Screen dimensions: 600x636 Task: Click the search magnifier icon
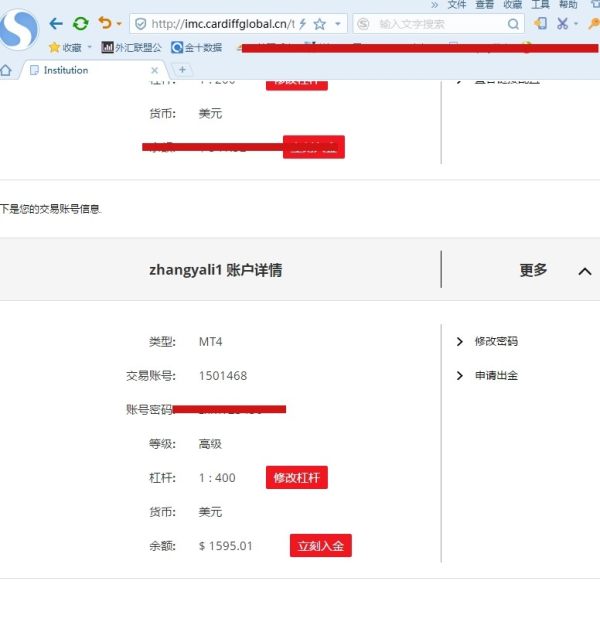(513, 23)
